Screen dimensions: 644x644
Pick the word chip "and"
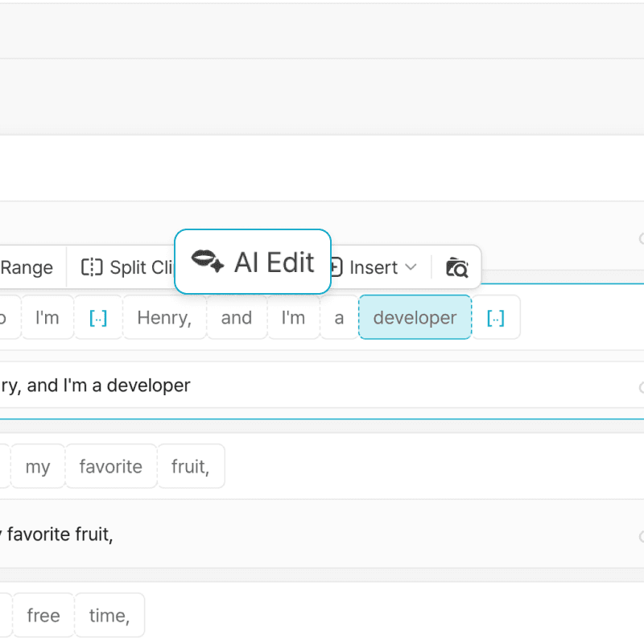pos(237,318)
